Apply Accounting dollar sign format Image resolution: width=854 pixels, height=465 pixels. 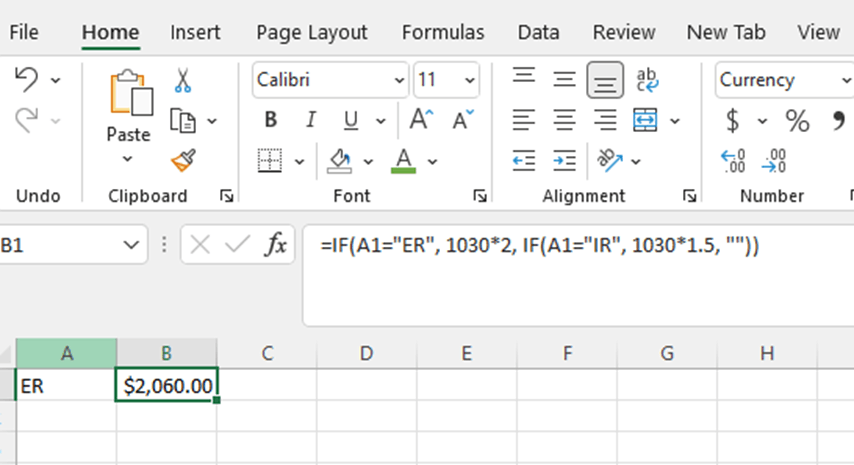point(733,120)
